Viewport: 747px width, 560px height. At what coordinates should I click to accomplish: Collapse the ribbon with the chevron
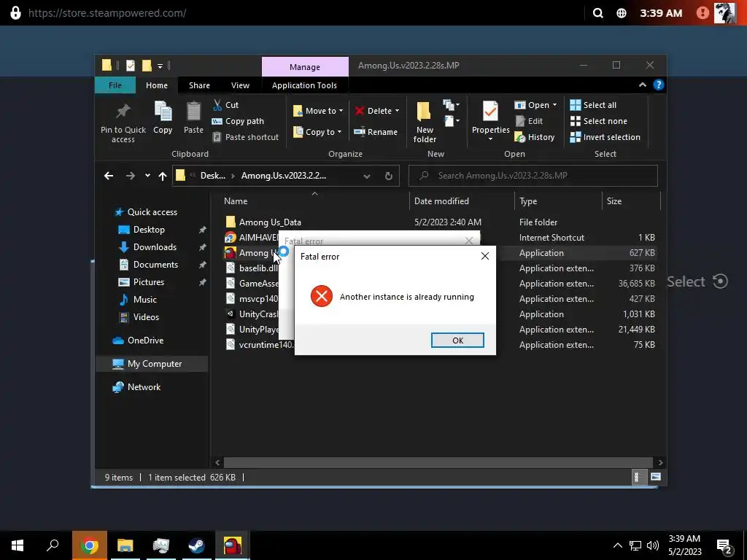coord(642,85)
